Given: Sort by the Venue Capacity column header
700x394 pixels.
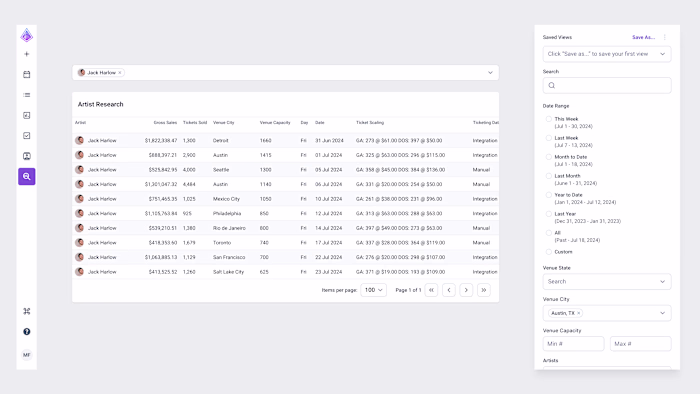Looking at the screenshot, I should point(275,123).
